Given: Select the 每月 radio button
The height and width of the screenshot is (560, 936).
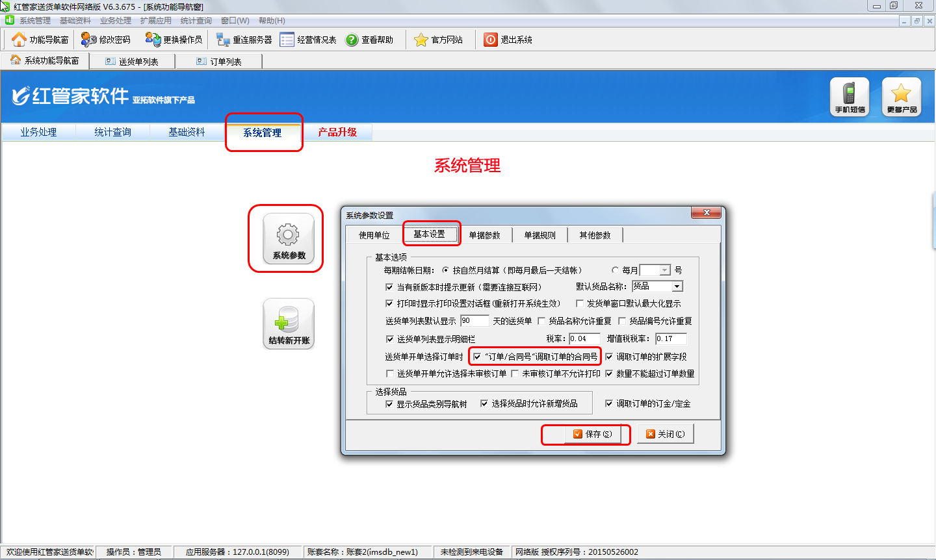Looking at the screenshot, I should [x=615, y=270].
